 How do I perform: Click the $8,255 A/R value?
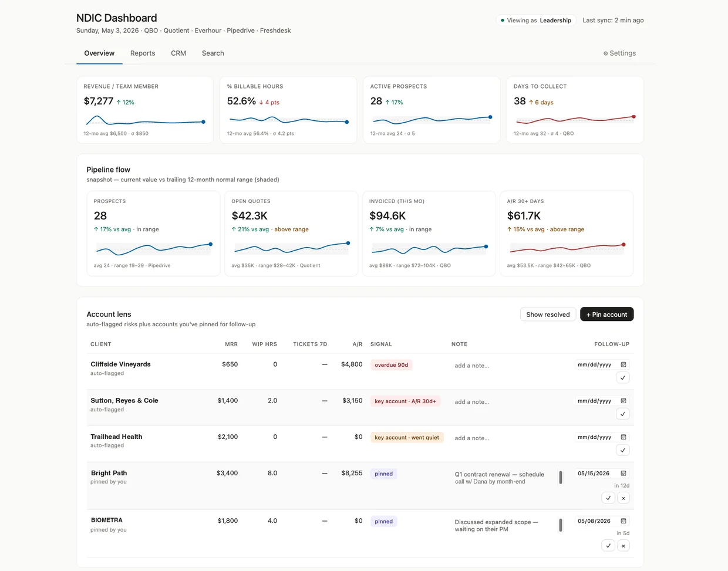352,473
